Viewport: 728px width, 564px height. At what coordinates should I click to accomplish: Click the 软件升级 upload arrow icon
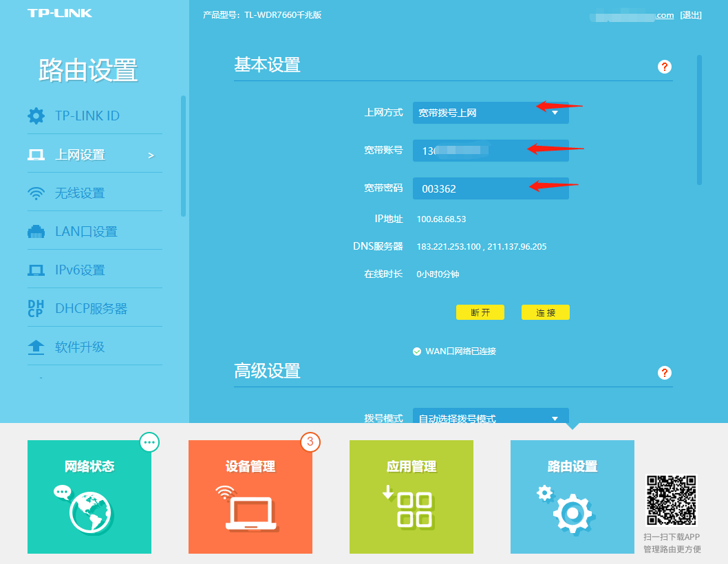pyautogui.click(x=36, y=347)
